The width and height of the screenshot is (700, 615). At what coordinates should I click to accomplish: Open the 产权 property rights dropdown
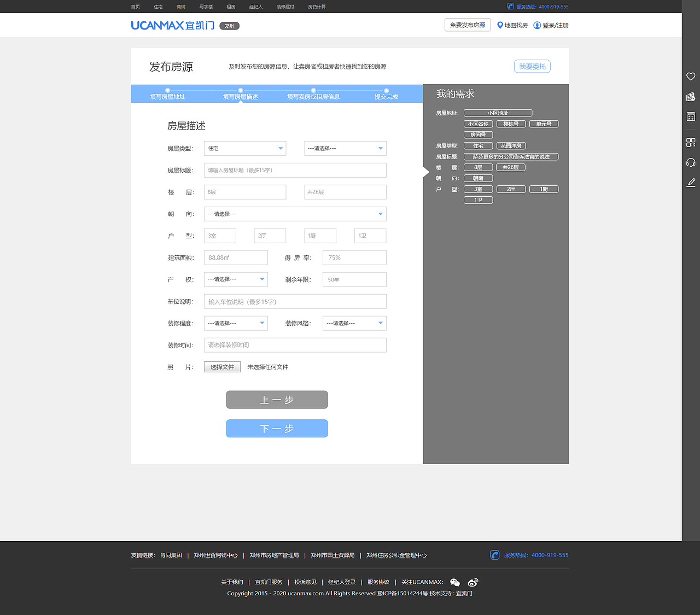[x=235, y=279]
